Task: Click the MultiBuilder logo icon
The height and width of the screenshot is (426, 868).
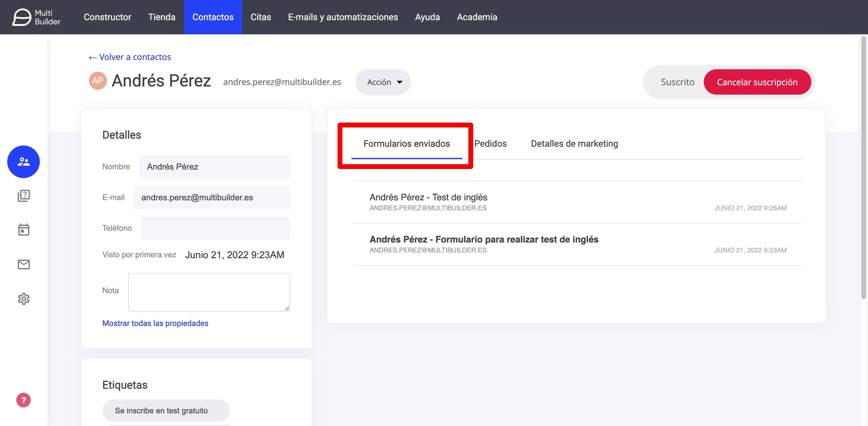Action: pyautogui.click(x=21, y=17)
